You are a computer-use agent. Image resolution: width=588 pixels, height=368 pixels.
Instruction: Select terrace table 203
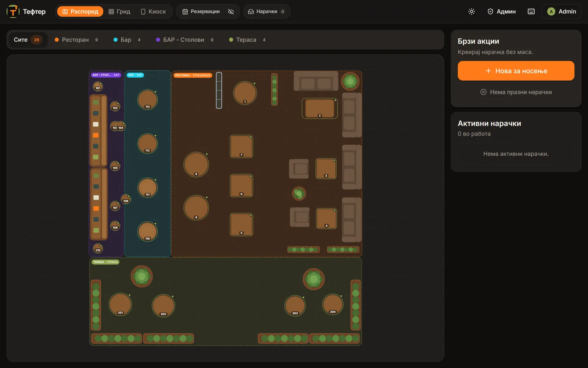point(295,306)
